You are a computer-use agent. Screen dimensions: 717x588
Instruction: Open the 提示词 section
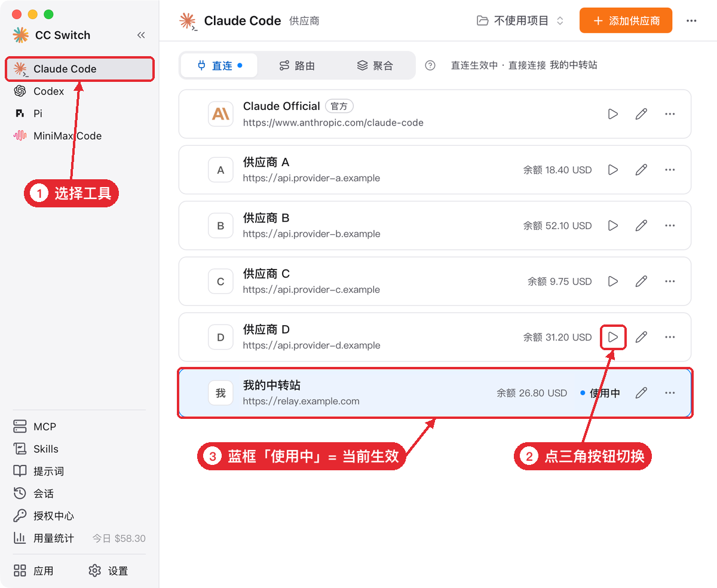[80, 471]
